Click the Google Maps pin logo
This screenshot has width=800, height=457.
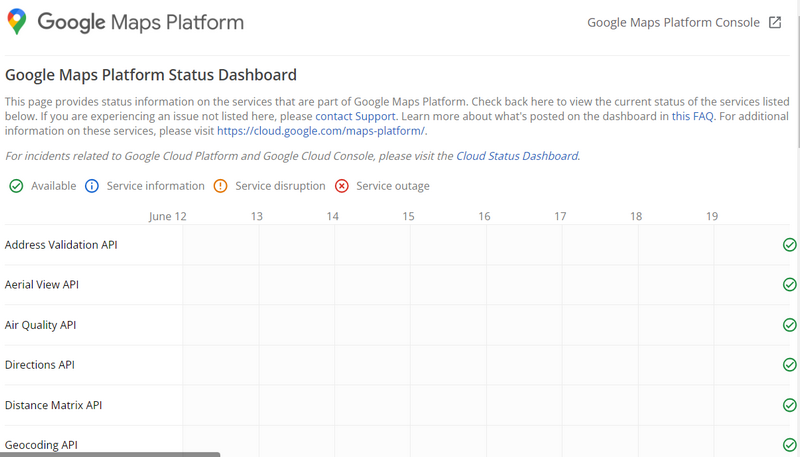(16, 21)
